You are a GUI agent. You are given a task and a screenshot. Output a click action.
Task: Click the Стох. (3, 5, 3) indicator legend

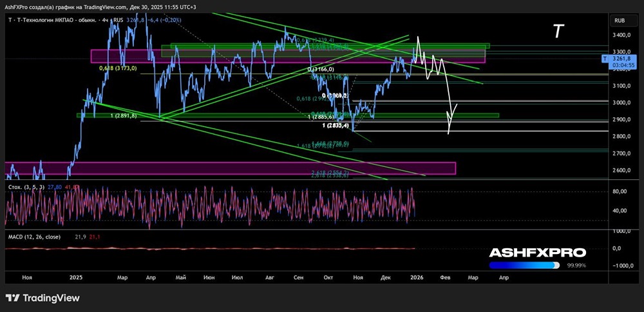[x=27, y=187]
